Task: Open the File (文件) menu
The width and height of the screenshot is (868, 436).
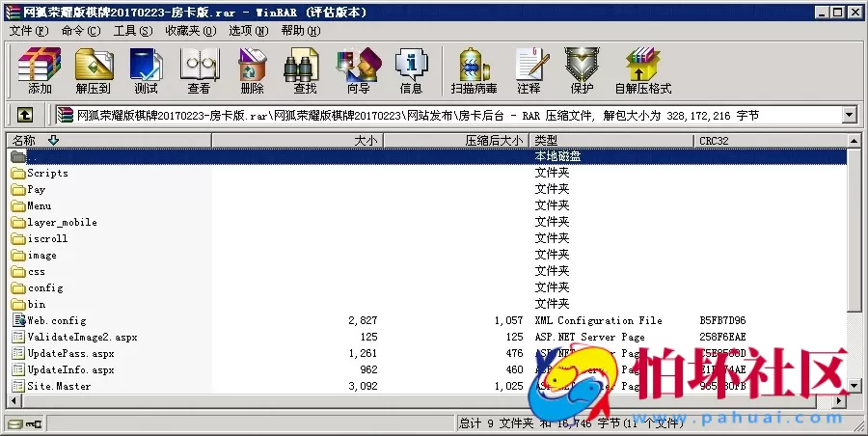Action: pos(29,31)
